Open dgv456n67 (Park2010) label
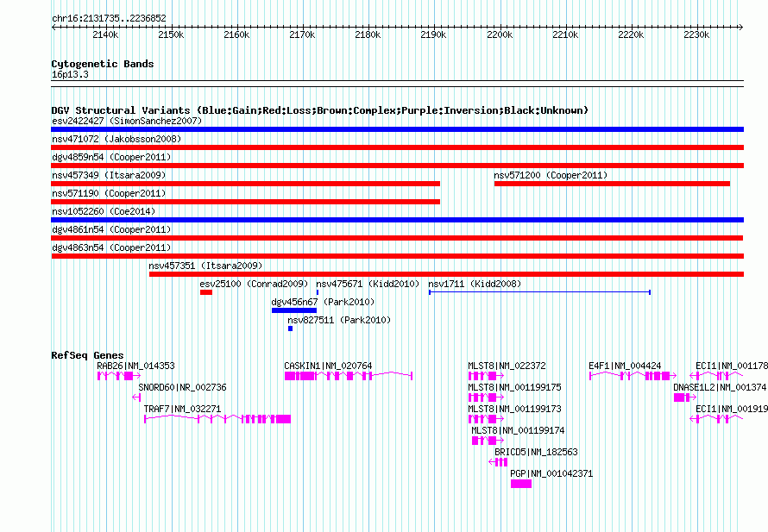The width and height of the screenshot is (768, 532). pyautogui.click(x=323, y=302)
